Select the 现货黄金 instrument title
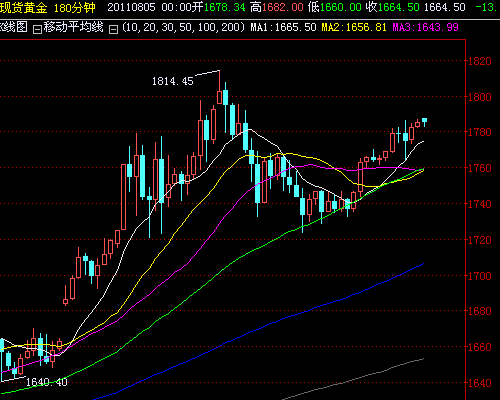 24,7
